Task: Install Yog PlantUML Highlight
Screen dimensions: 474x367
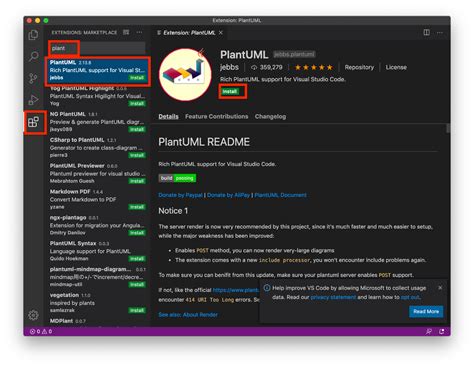Action: pos(137,104)
